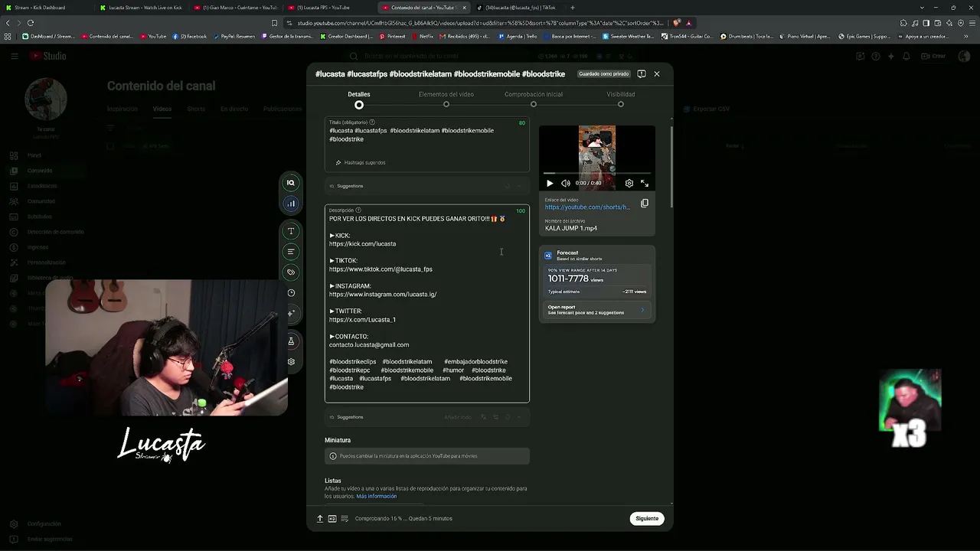Open the vidIQ tags tool

[291, 272]
